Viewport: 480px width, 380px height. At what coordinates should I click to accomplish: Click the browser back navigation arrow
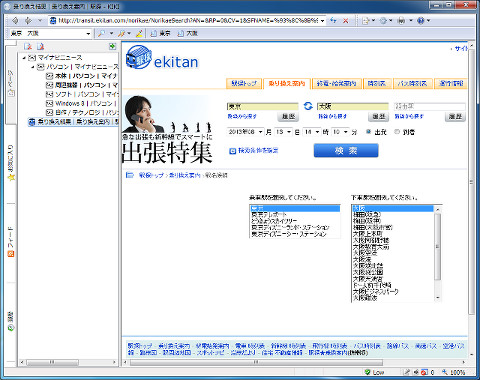15,21
